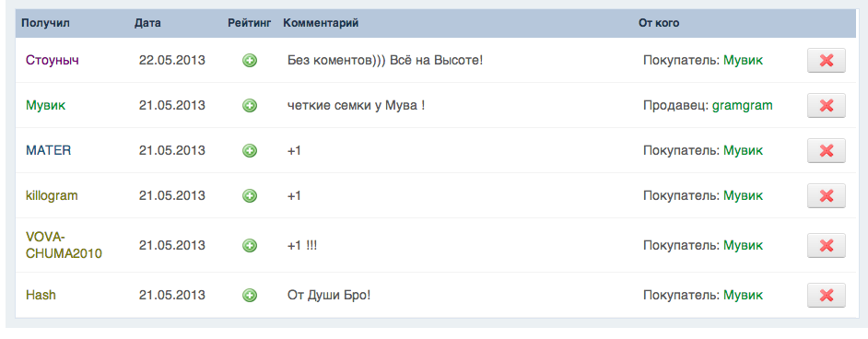The height and width of the screenshot is (339, 868).
Task: Open green Мувик link in recipient column
Action: [46, 105]
